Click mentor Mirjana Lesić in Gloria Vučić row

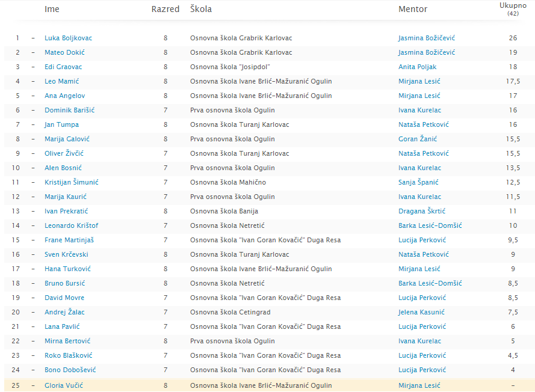pyautogui.click(x=419, y=385)
